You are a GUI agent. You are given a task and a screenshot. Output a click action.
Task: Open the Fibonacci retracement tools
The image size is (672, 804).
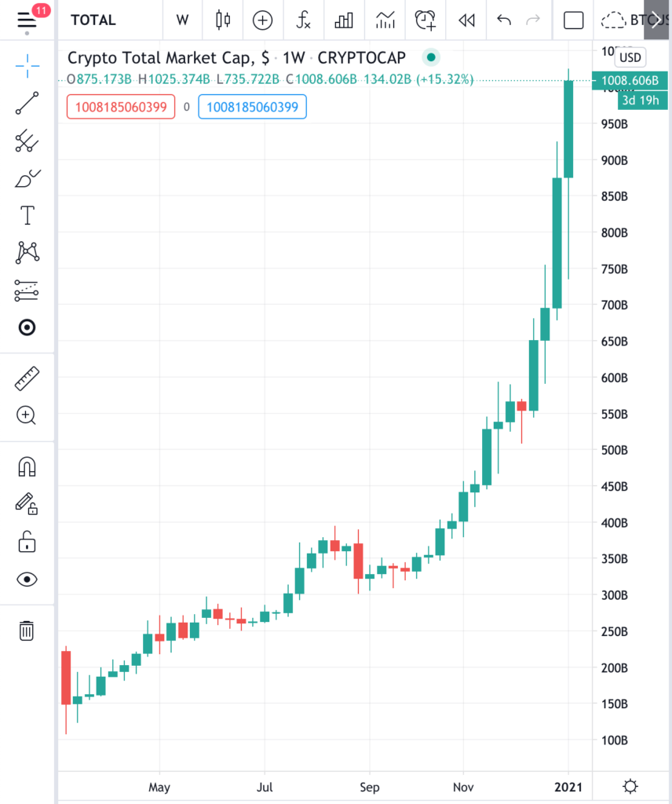(27, 141)
